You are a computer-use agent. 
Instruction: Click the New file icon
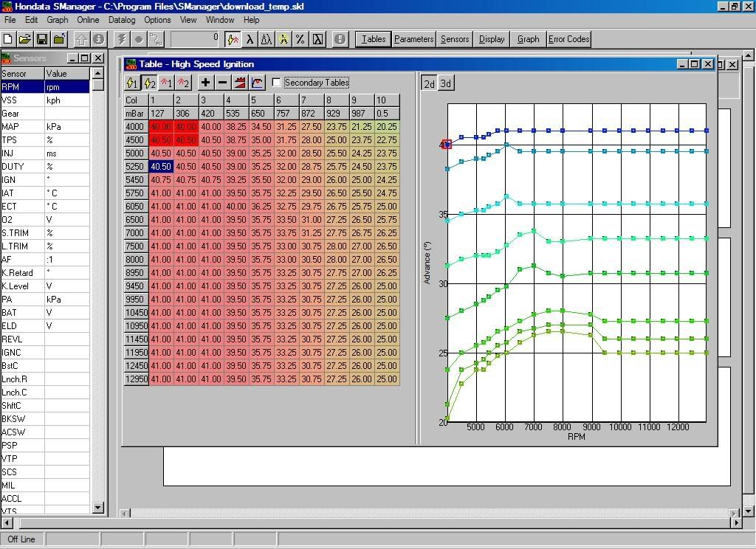(x=8, y=39)
